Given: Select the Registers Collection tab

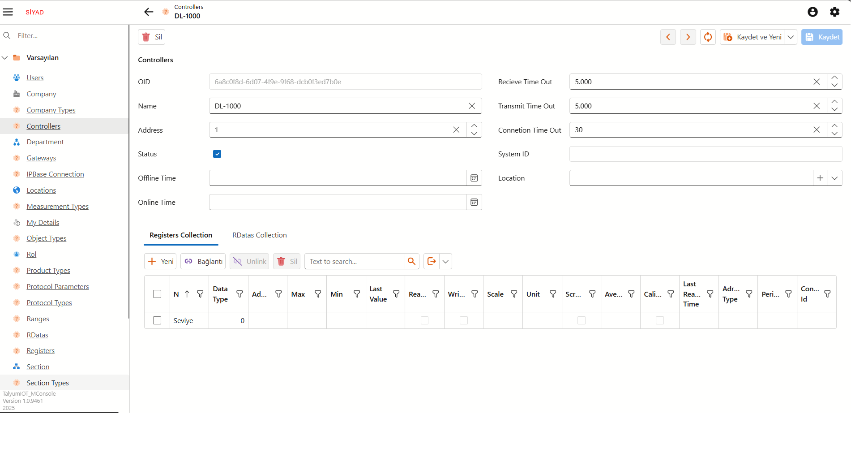Looking at the screenshot, I should click(x=181, y=235).
